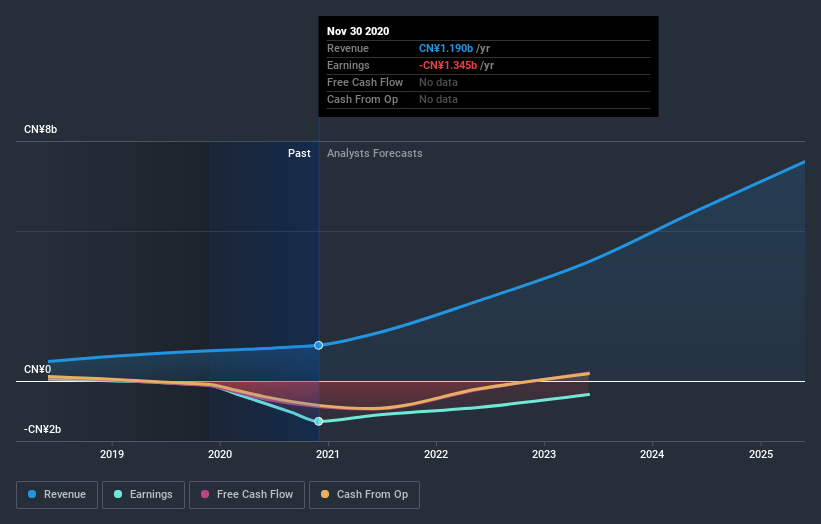Click the 2022 x-axis label
The width and height of the screenshot is (821, 524).
(x=436, y=454)
